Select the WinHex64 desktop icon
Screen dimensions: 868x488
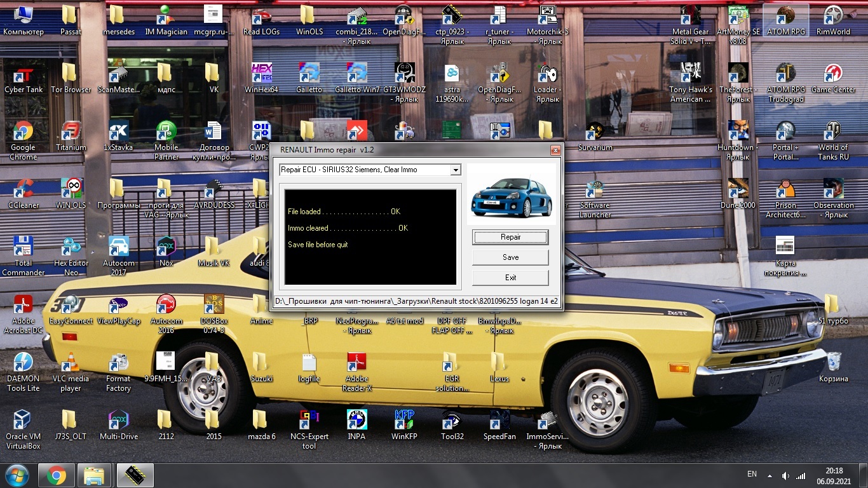point(261,78)
